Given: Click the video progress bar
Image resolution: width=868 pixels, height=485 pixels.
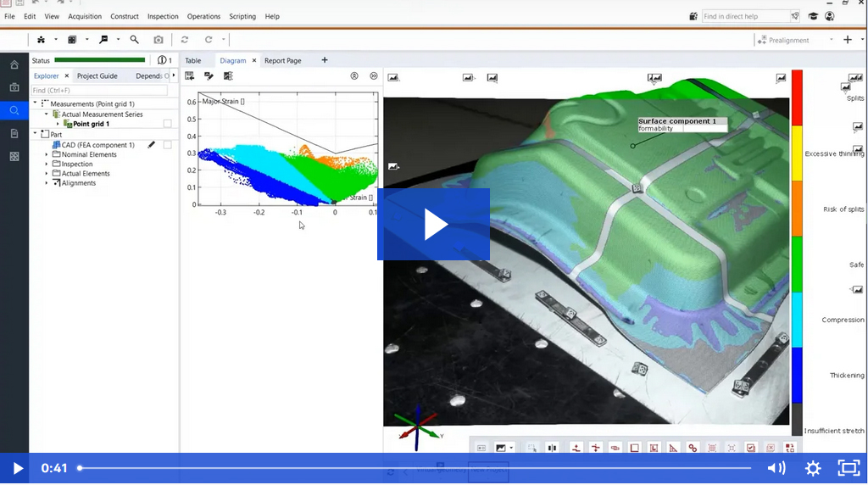Looking at the screenshot, I should point(415,468).
